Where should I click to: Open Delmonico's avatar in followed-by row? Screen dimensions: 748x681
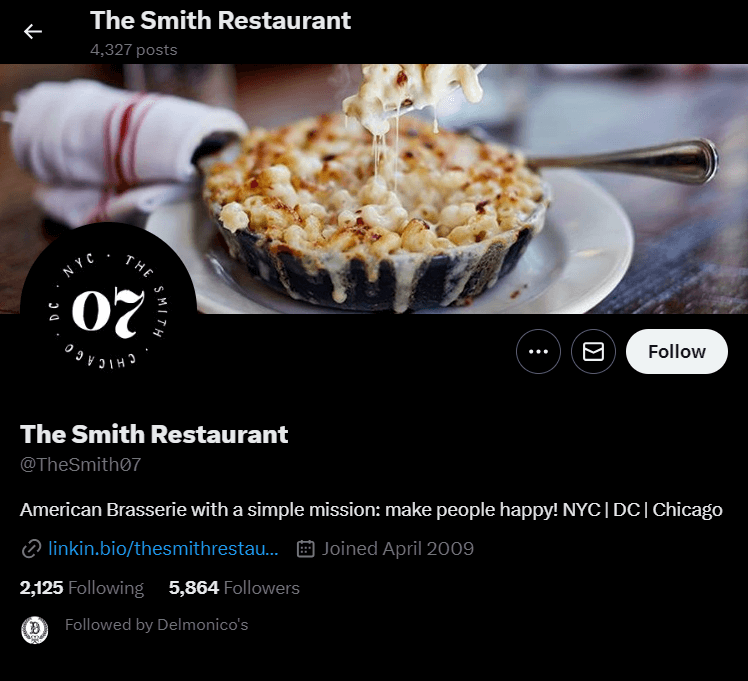coord(35,630)
